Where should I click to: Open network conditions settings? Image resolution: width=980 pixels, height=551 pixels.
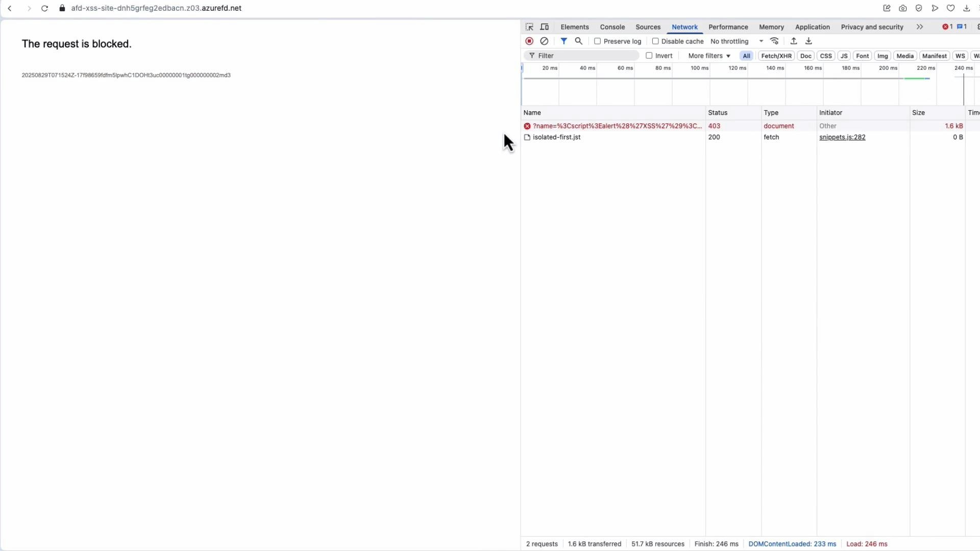pyautogui.click(x=774, y=41)
